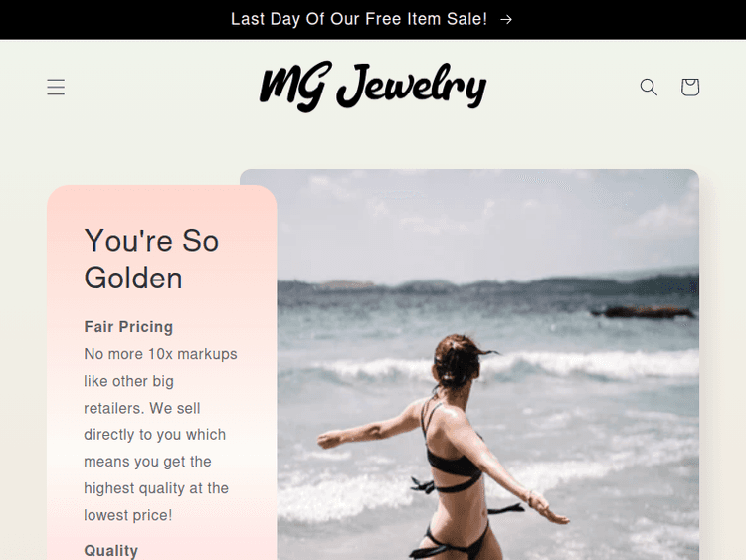Click the 'directly to you which' text line
The width and height of the screenshot is (746, 560).
[154, 435]
